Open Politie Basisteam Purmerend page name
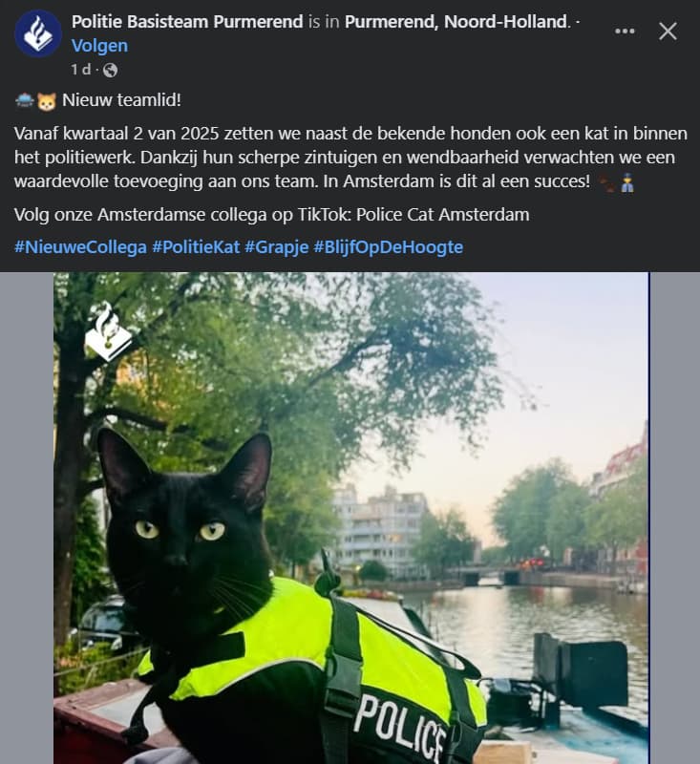 (x=187, y=22)
